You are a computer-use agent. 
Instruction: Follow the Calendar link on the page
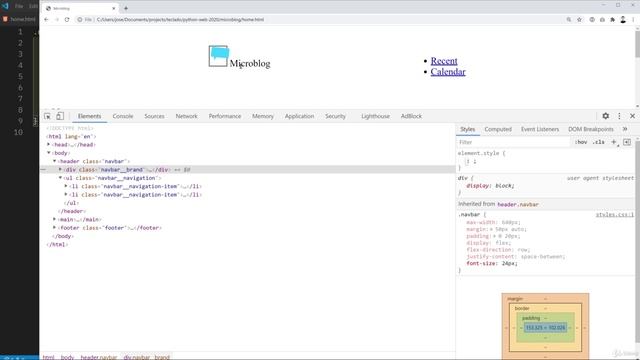point(448,72)
